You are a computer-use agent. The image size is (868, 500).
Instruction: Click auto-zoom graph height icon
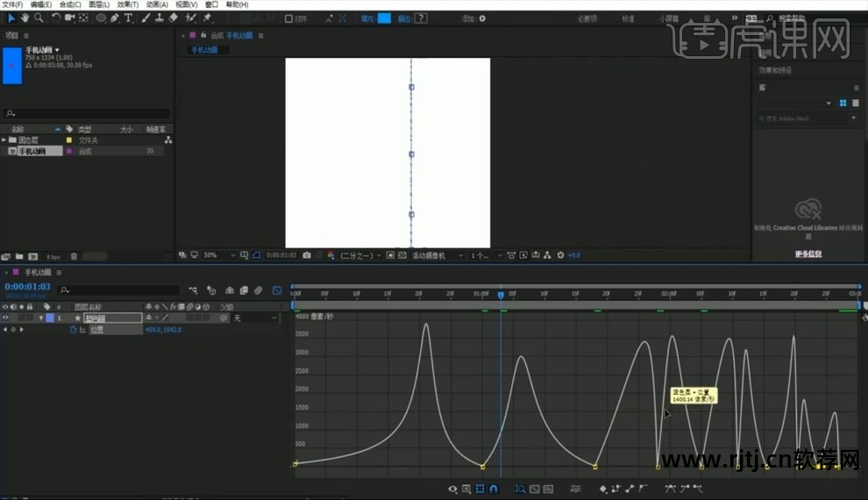520,489
